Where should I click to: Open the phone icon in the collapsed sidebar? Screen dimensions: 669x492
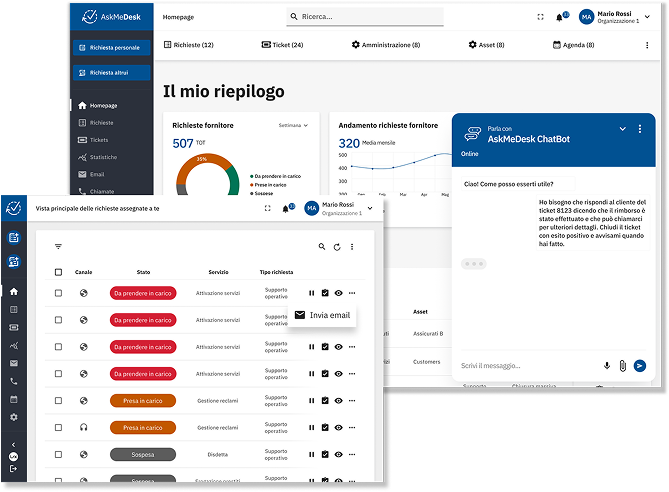point(14,381)
